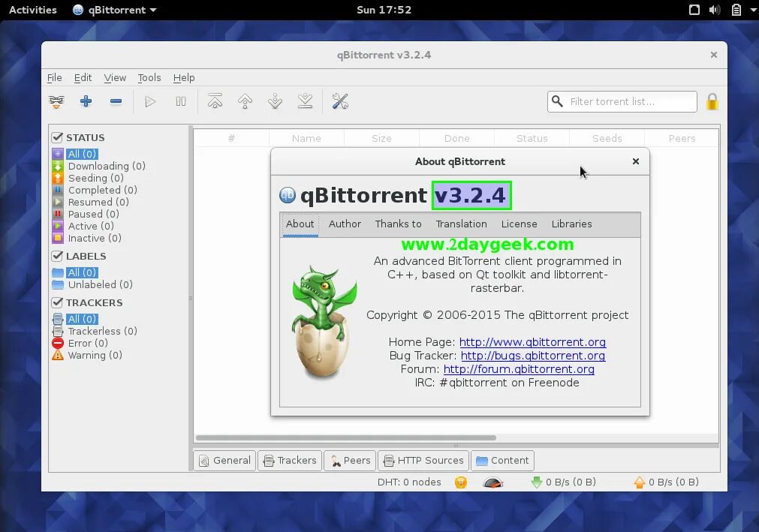Open the Trackers properties tab button

[x=290, y=461]
